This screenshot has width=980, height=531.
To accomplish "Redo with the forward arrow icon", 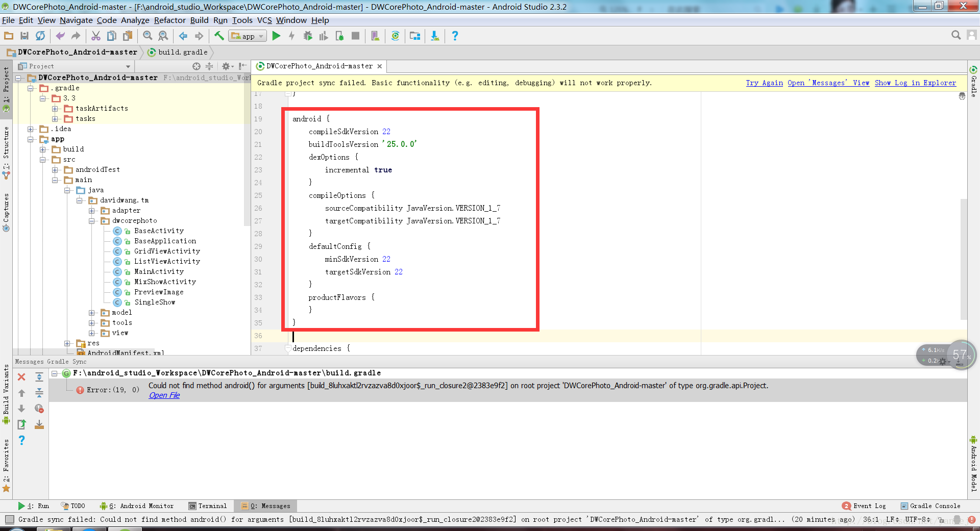I will pos(76,36).
